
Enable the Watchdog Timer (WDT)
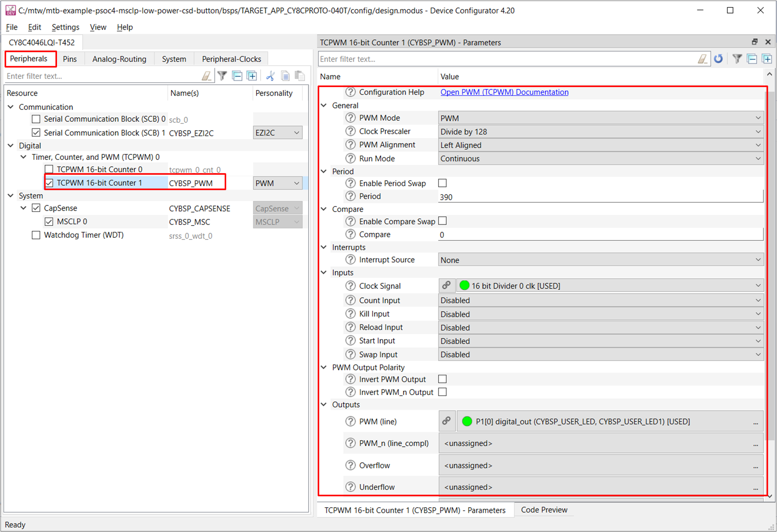click(x=36, y=235)
